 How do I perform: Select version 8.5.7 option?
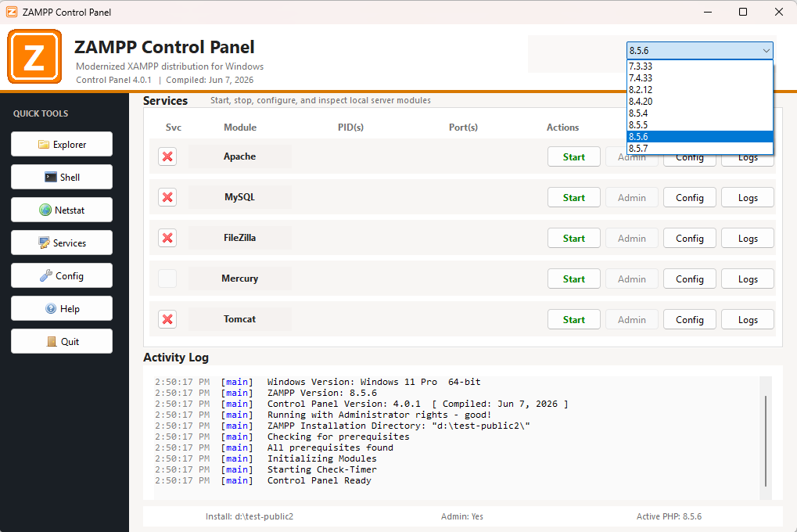pos(700,148)
